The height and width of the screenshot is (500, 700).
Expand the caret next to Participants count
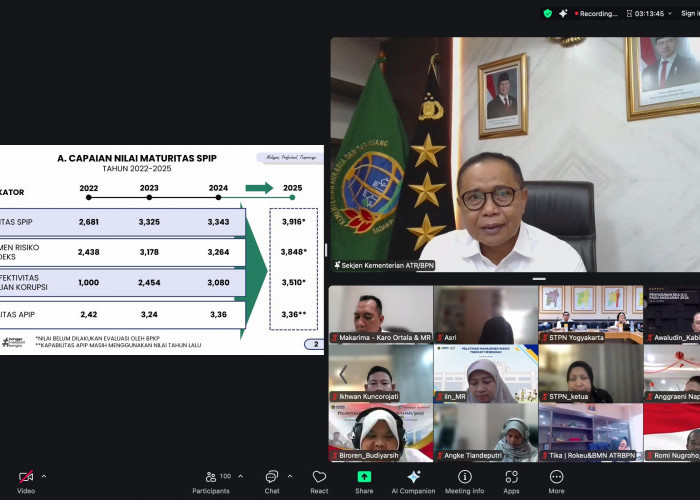point(241,477)
